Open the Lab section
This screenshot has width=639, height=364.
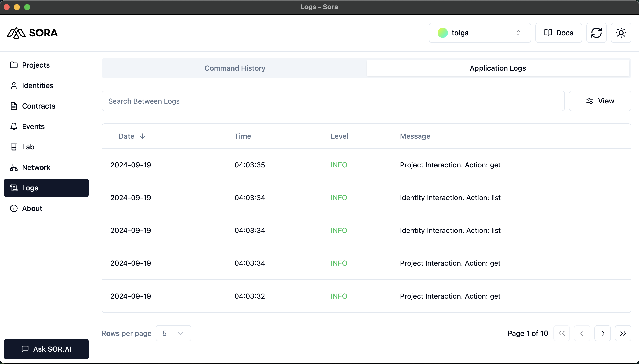tap(46, 147)
